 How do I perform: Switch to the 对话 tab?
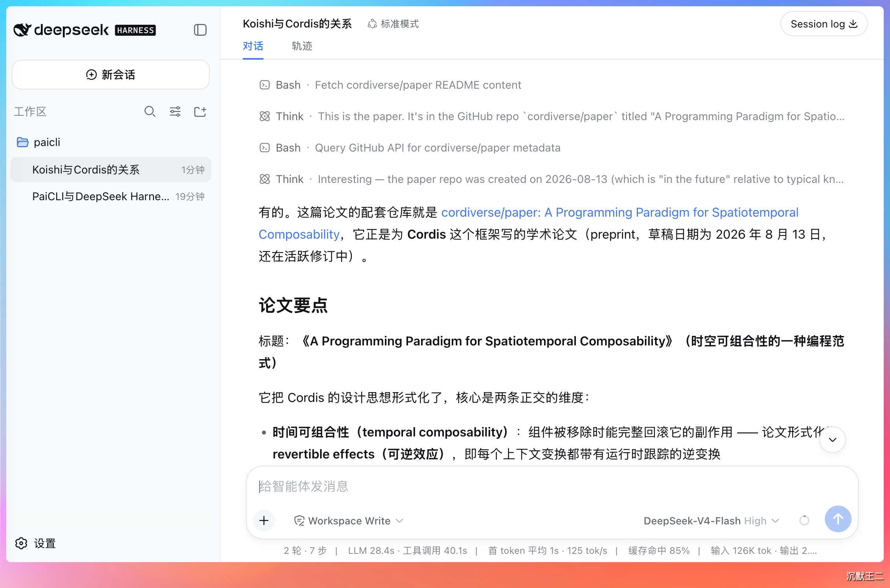253,46
